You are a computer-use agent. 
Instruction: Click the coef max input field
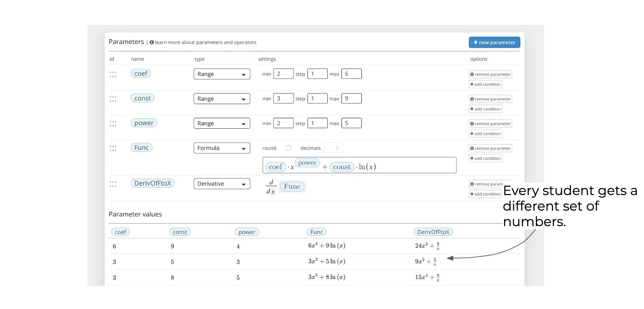coord(351,74)
